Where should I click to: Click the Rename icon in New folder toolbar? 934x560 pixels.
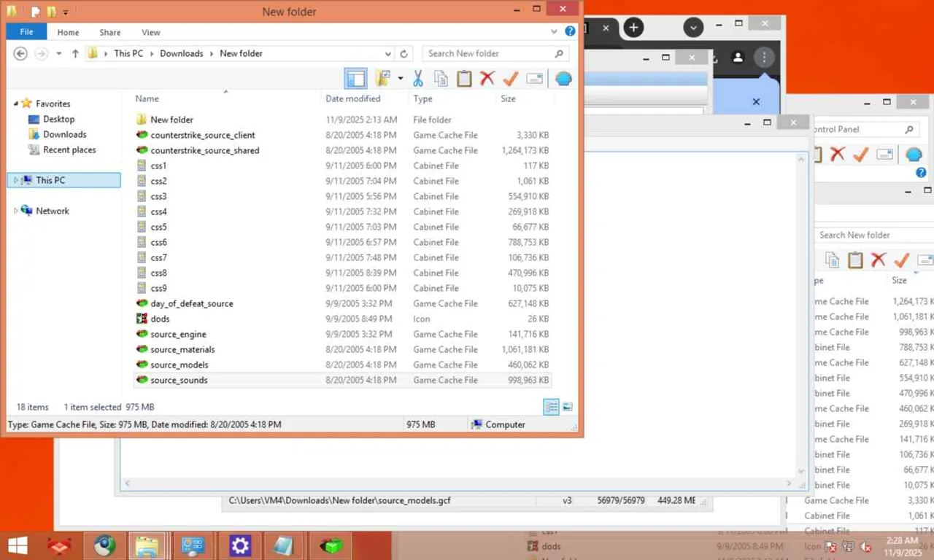[534, 79]
